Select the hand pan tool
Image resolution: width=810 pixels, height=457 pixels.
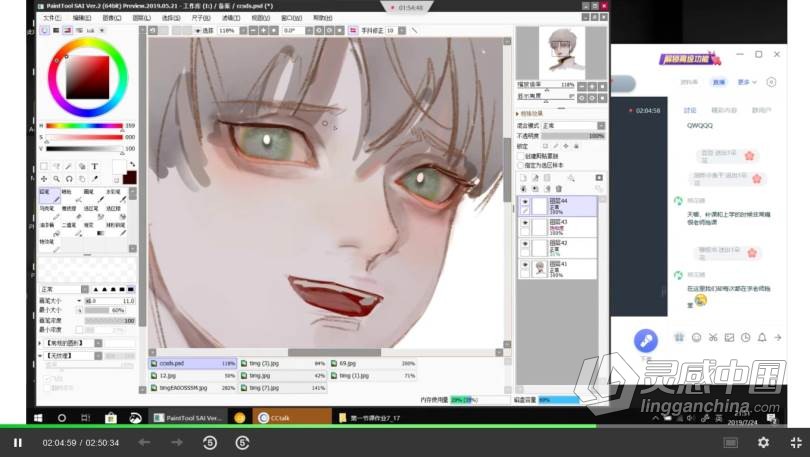tap(82, 179)
